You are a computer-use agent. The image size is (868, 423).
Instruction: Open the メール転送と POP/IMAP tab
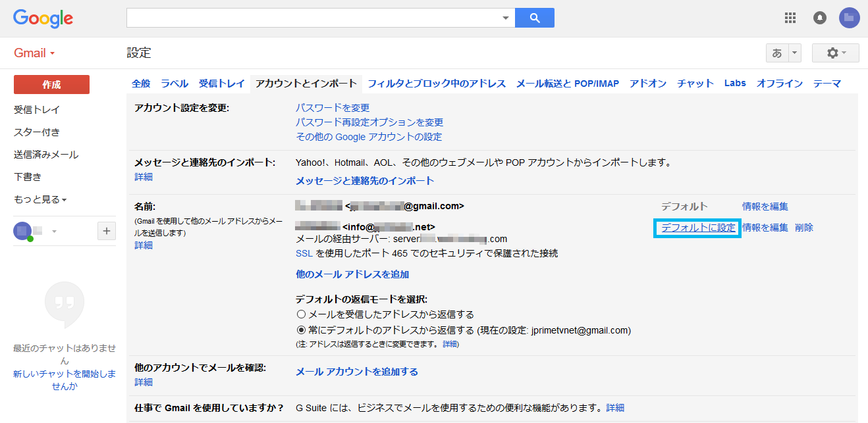pos(567,84)
